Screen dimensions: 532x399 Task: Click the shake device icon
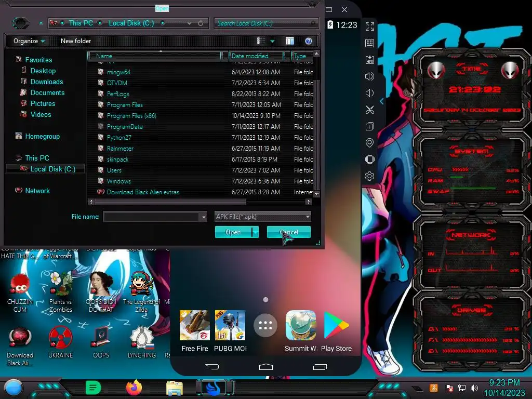coord(370,159)
